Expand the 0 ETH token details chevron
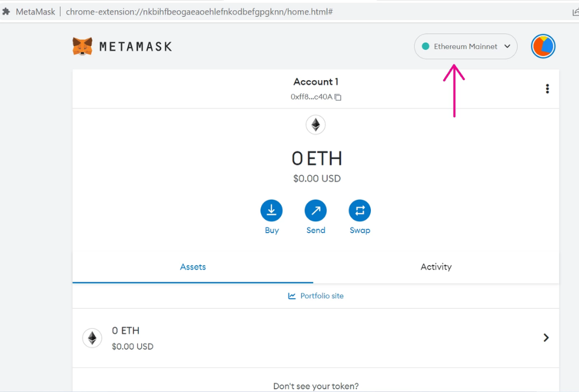The width and height of the screenshot is (579, 392). [x=546, y=338]
